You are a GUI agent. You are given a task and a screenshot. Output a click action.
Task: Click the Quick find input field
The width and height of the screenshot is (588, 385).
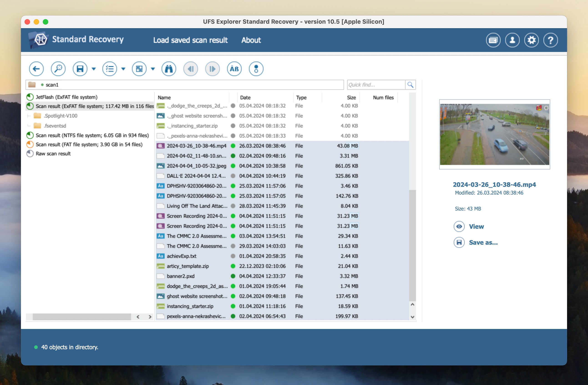pyautogui.click(x=376, y=85)
